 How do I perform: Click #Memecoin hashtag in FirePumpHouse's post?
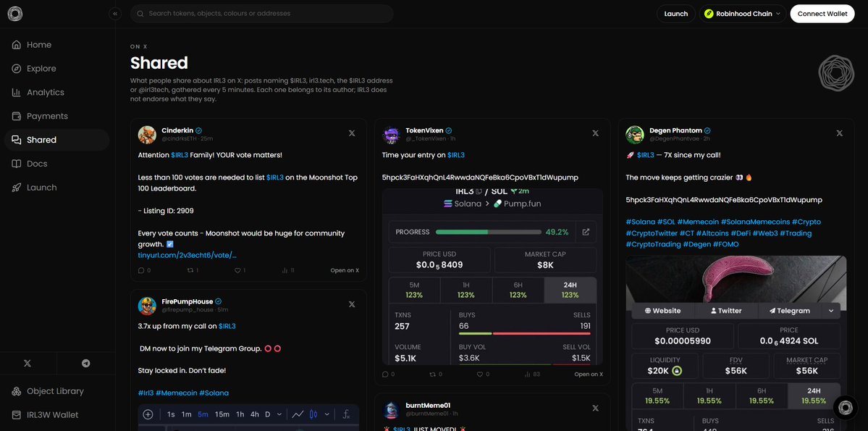point(176,393)
